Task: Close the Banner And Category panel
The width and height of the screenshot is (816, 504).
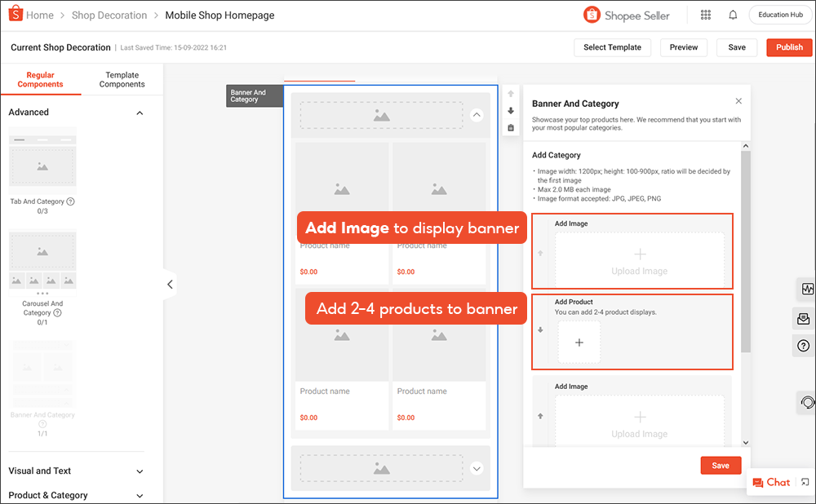Action: (x=738, y=101)
